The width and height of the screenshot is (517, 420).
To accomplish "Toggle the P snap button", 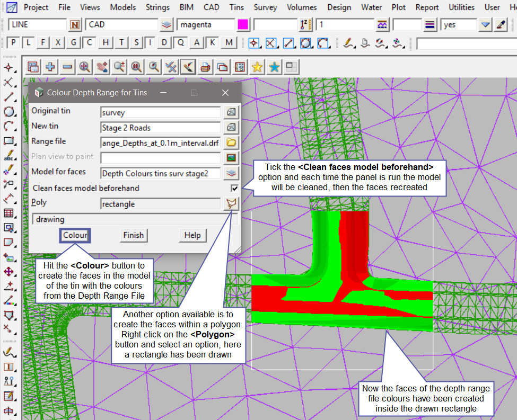I will 14,43.
